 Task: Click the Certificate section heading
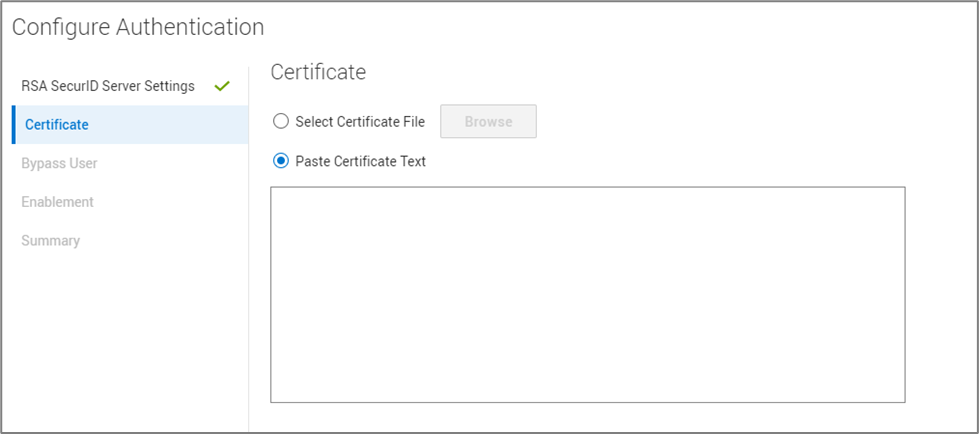pyautogui.click(x=318, y=72)
